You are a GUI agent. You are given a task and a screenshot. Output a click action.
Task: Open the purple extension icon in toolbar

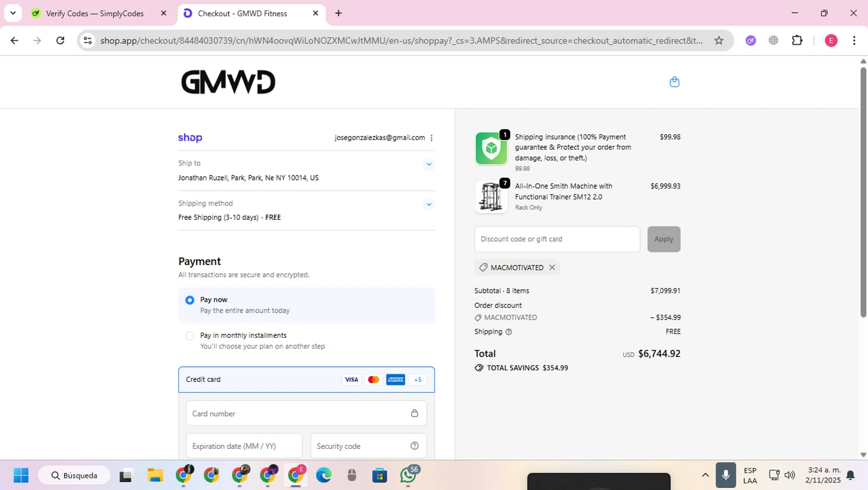[x=751, y=40]
